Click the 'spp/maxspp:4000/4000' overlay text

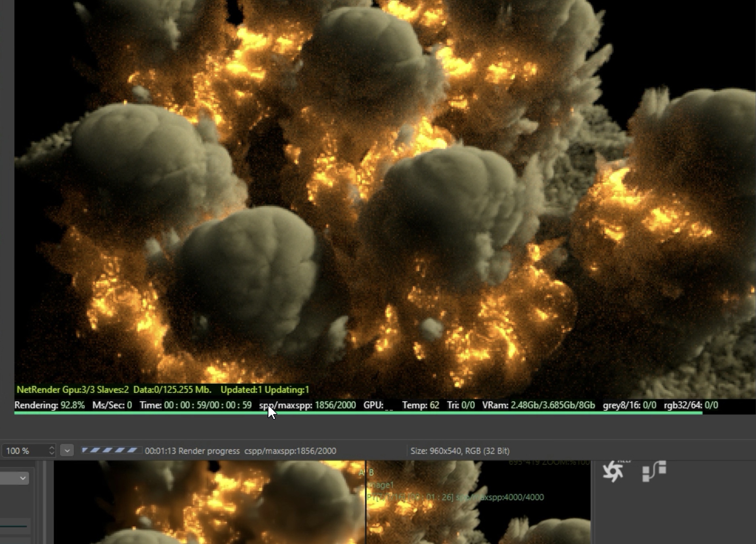tap(500, 497)
